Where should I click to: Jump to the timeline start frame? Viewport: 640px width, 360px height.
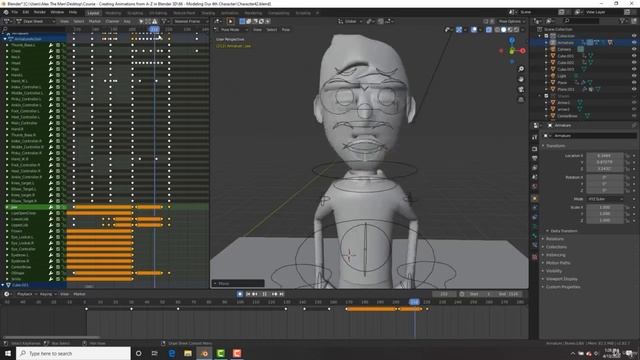(248, 294)
